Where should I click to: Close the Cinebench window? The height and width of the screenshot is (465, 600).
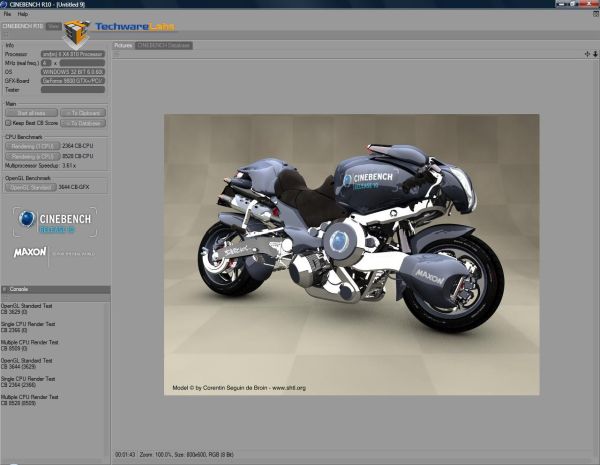pyautogui.click(x=589, y=3)
